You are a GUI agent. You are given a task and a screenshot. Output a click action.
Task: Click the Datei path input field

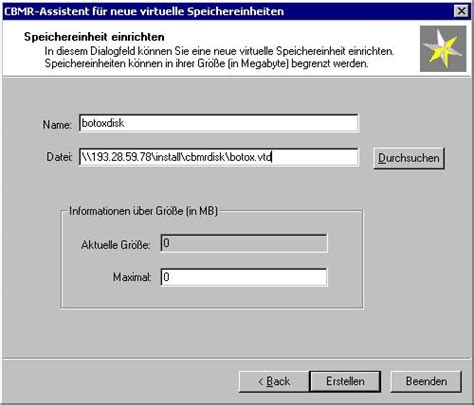point(219,157)
